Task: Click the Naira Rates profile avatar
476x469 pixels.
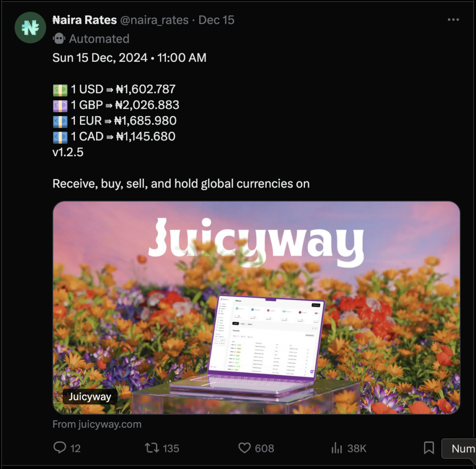Action: (x=30, y=27)
